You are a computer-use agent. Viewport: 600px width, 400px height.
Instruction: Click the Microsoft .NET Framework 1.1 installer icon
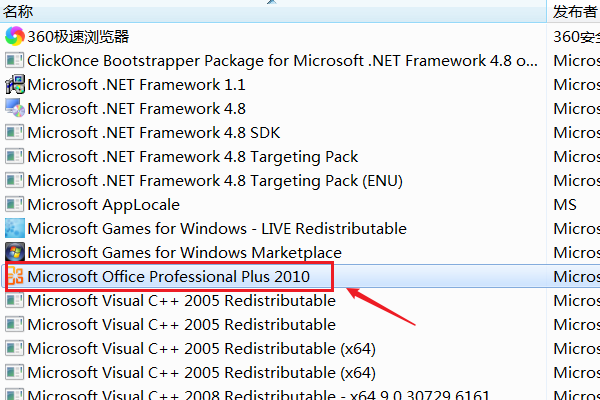15,84
